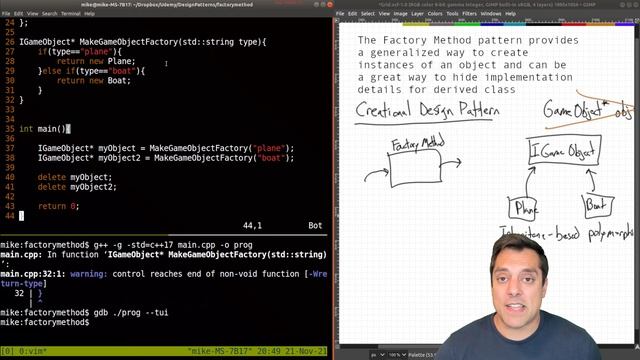
Task: Click the vim cursor position '44,1'
Action: tap(252, 226)
